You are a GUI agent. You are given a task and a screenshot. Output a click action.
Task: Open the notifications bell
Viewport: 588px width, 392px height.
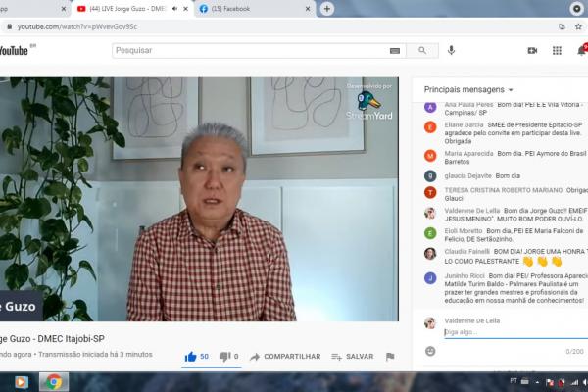[581, 50]
